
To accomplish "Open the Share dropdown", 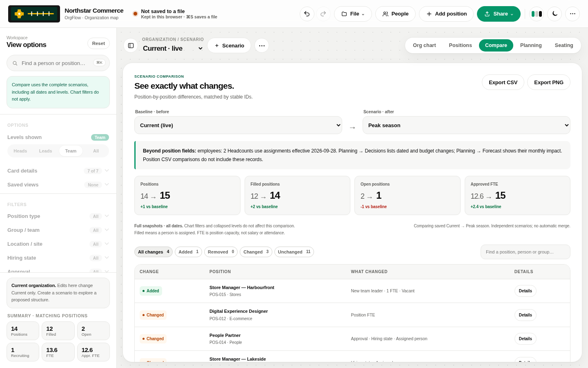I will click(x=499, y=14).
